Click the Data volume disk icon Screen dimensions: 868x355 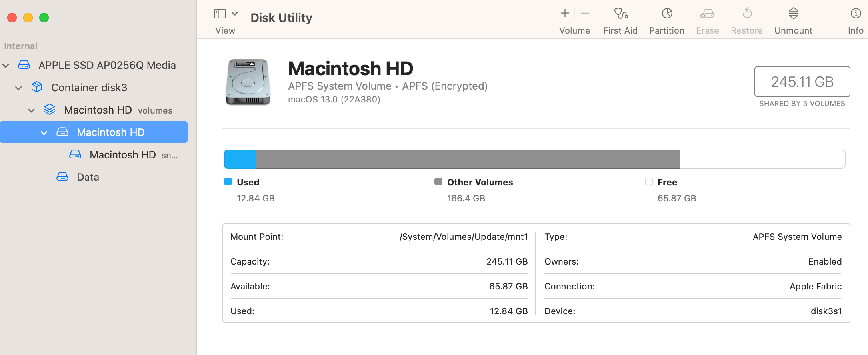tap(62, 176)
